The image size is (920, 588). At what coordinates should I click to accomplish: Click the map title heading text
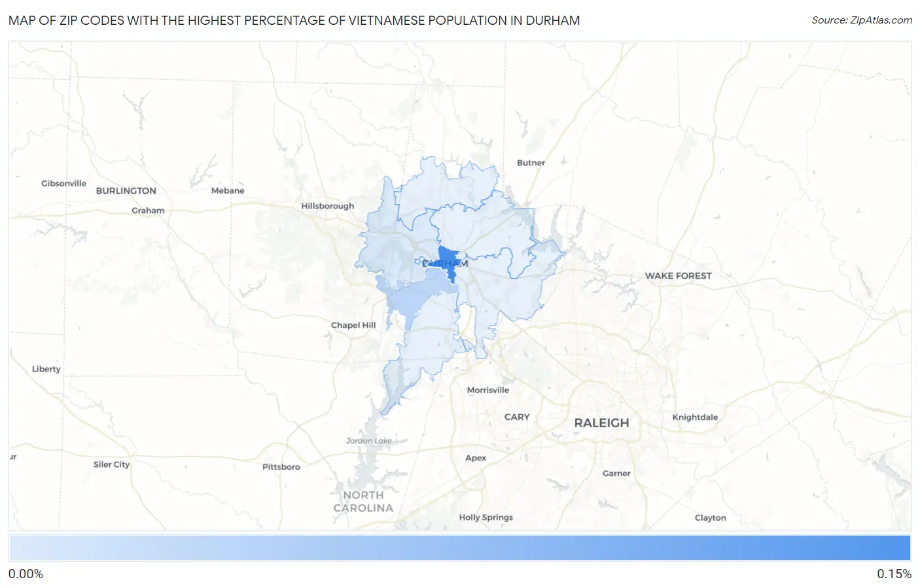[294, 20]
